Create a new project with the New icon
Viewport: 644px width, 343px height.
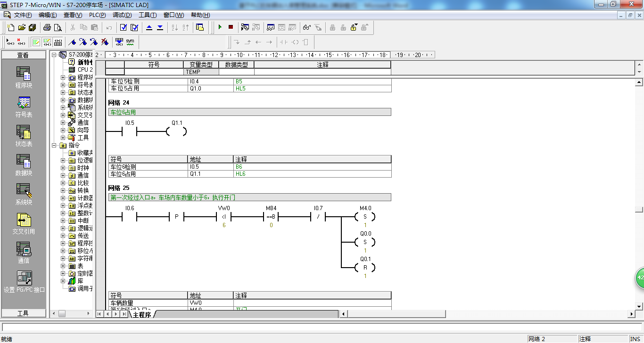pyautogui.click(x=10, y=27)
